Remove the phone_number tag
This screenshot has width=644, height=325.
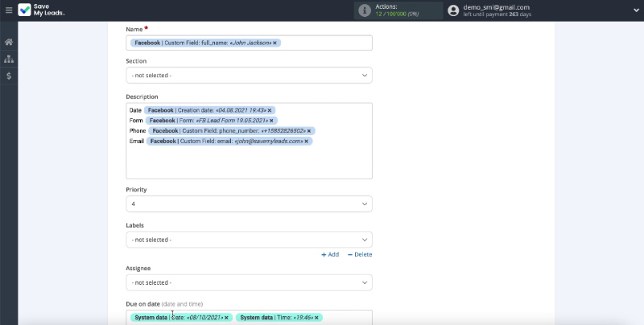[309, 131]
